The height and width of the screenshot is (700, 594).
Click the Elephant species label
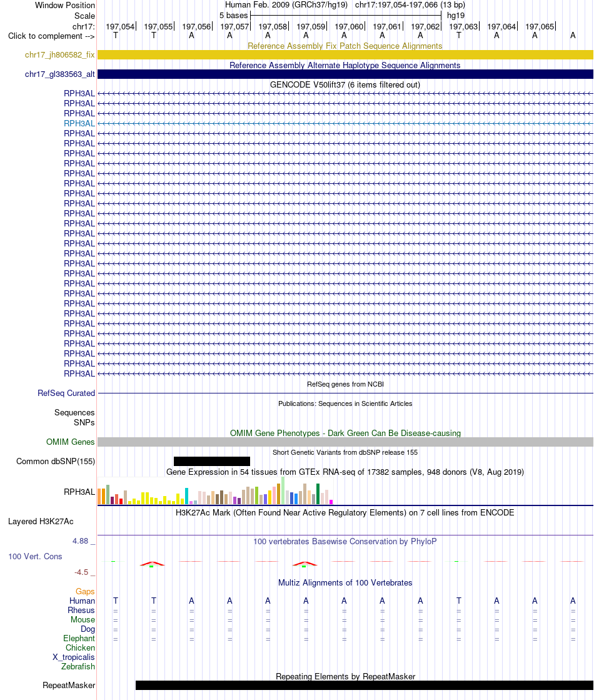point(79,639)
